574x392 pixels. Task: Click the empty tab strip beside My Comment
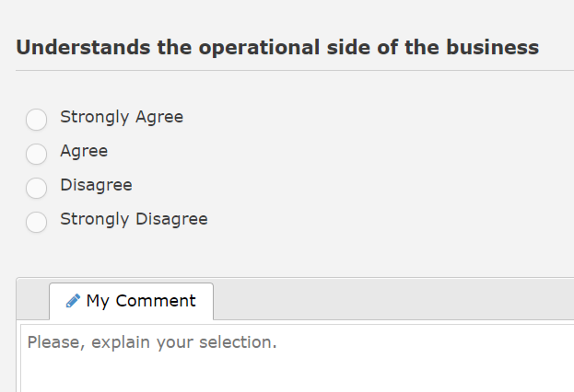(387, 300)
